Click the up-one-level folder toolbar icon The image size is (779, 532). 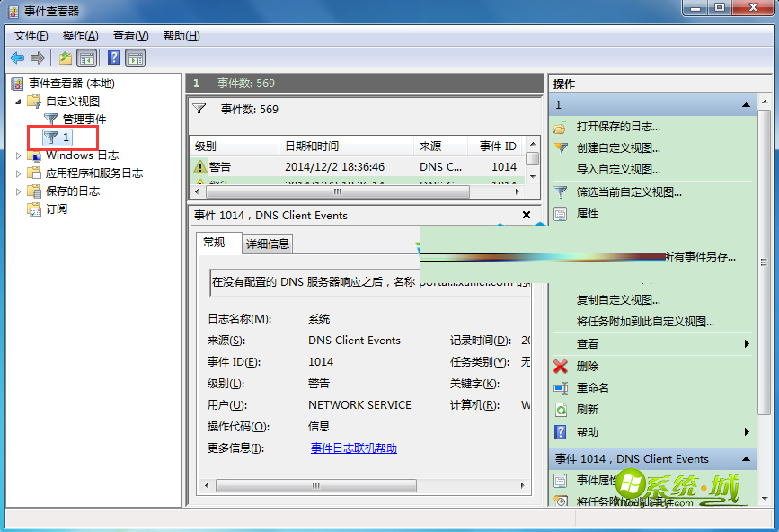click(x=66, y=58)
